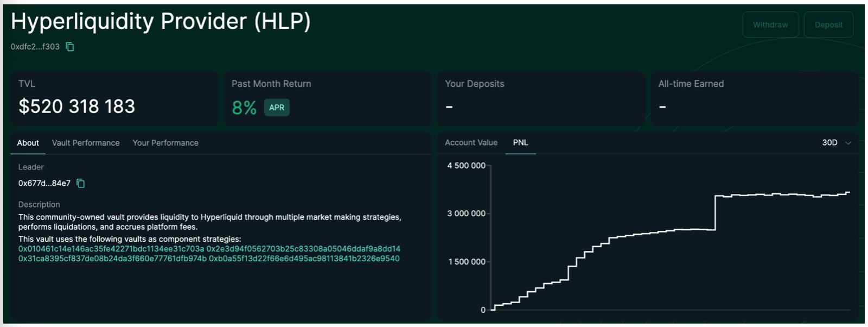
Task: Select the Your Performance tab
Action: pos(165,143)
